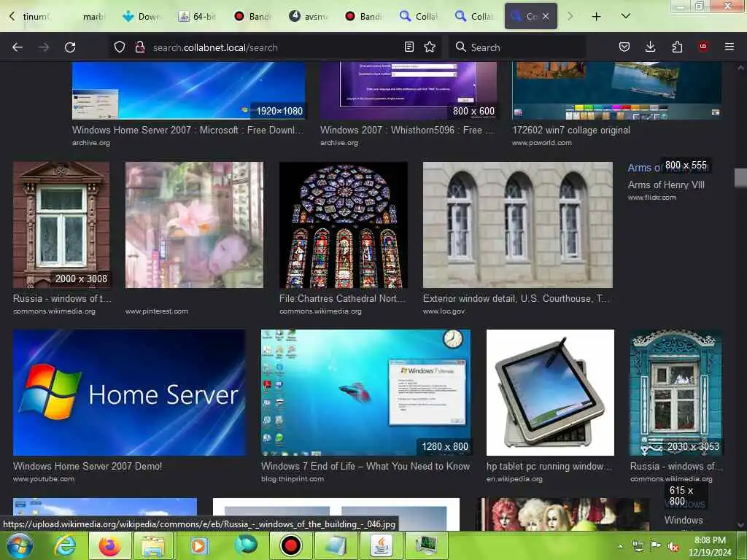Switch to the '64-bit' tab
Image resolution: width=747 pixels, height=560 pixels.
coord(198,16)
